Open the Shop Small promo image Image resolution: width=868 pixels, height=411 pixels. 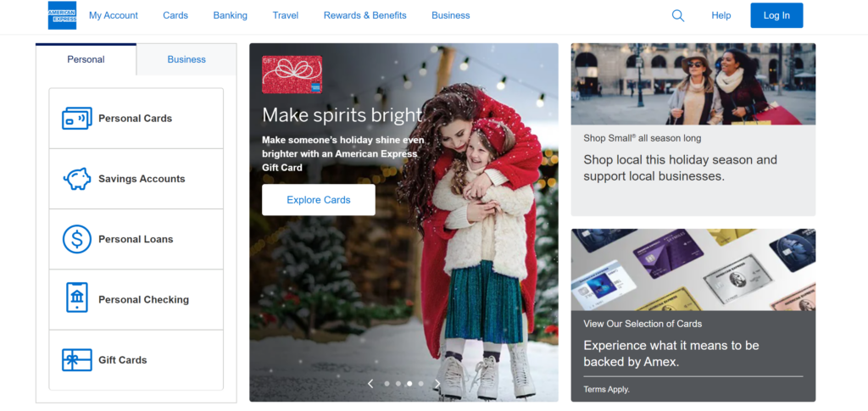click(693, 84)
